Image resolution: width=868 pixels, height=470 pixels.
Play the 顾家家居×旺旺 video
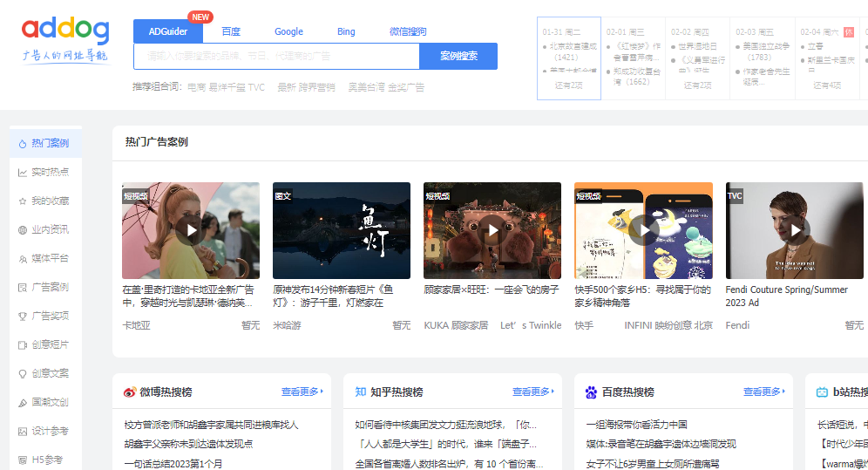click(x=492, y=230)
